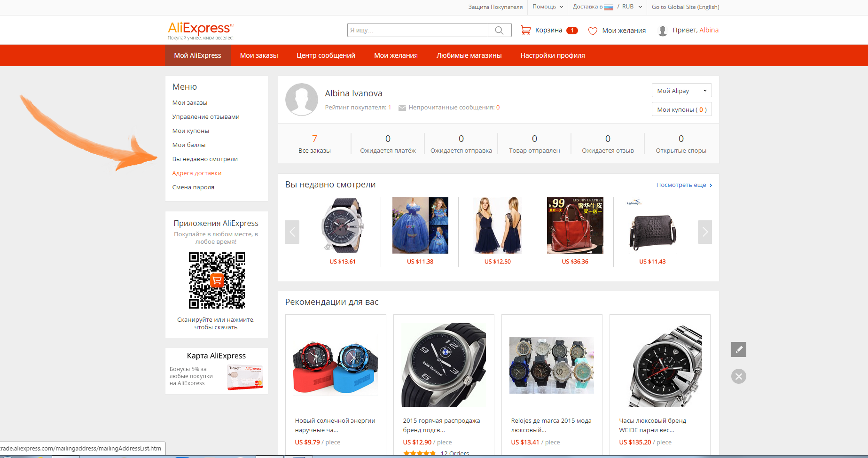Open the Мои заказы navigation tab

click(x=259, y=55)
